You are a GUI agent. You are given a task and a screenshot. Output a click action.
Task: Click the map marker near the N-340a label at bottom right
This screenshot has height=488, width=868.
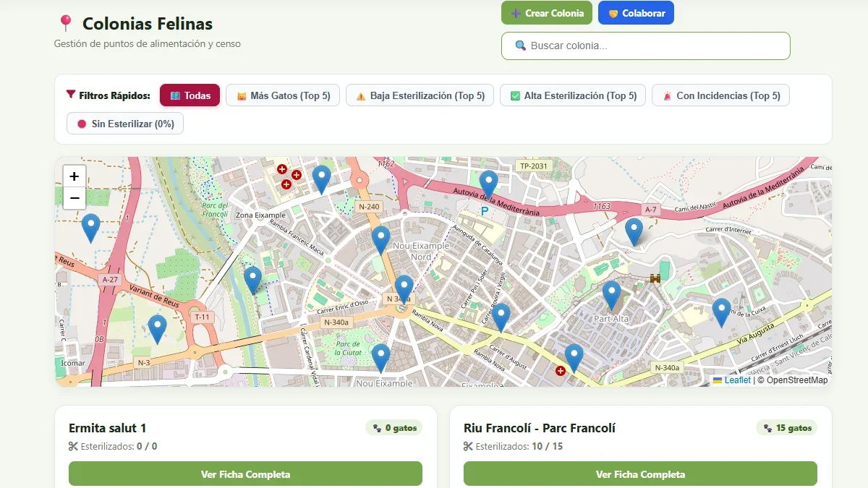(x=574, y=358)
